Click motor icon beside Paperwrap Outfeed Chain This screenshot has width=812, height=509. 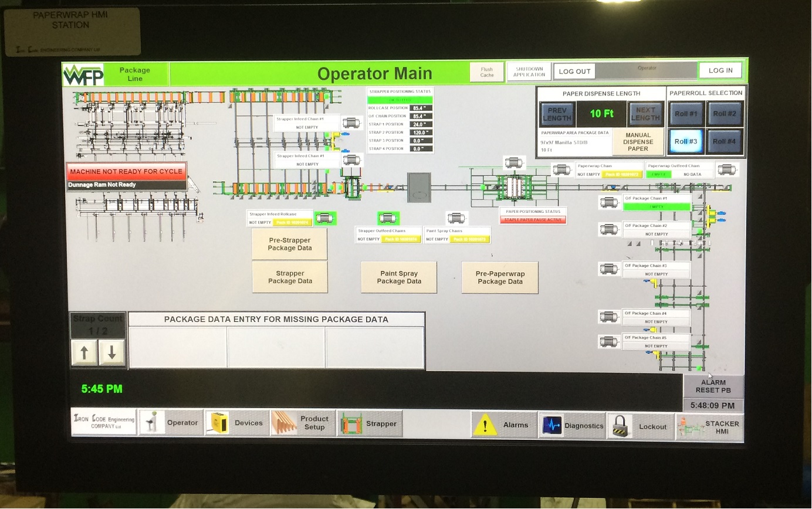click(726, 170)
